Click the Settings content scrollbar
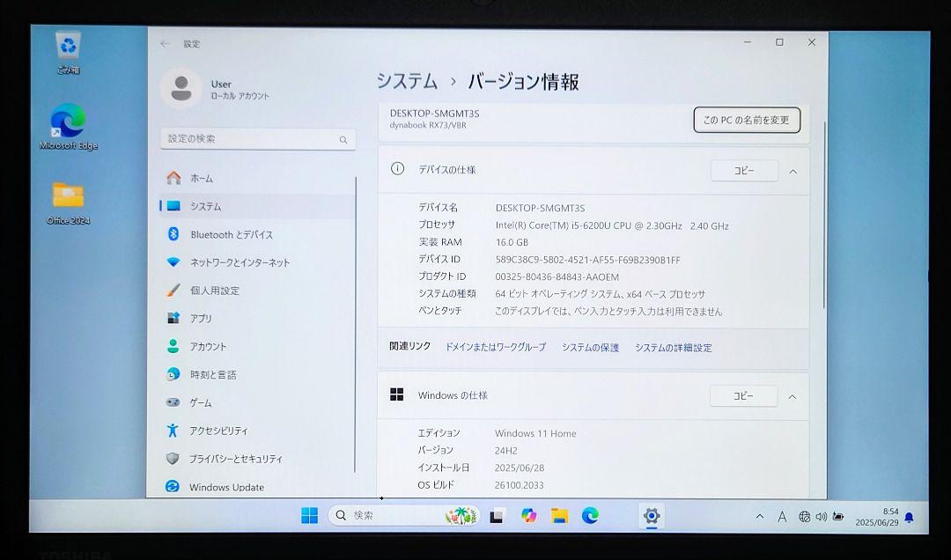The height and width of the screenshot is (560, 951). (823, 216)
